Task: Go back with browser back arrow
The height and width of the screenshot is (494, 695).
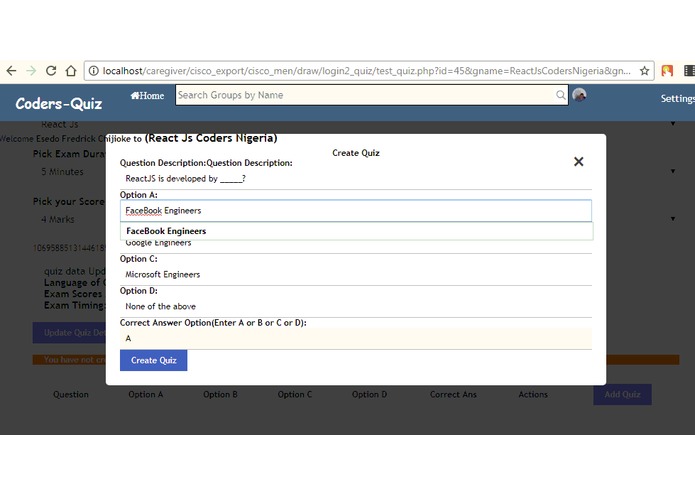Action: (11, 71)
